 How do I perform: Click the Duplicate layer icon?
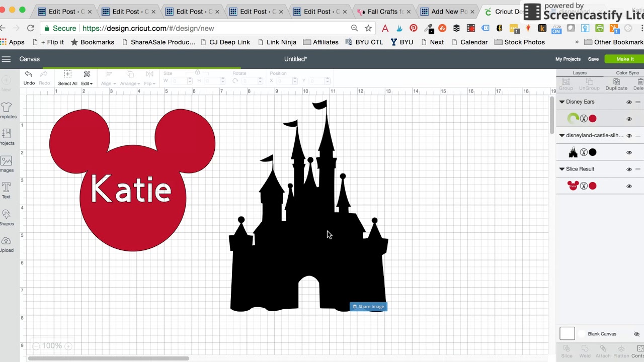pyautogui.click(x=616, y=81)
